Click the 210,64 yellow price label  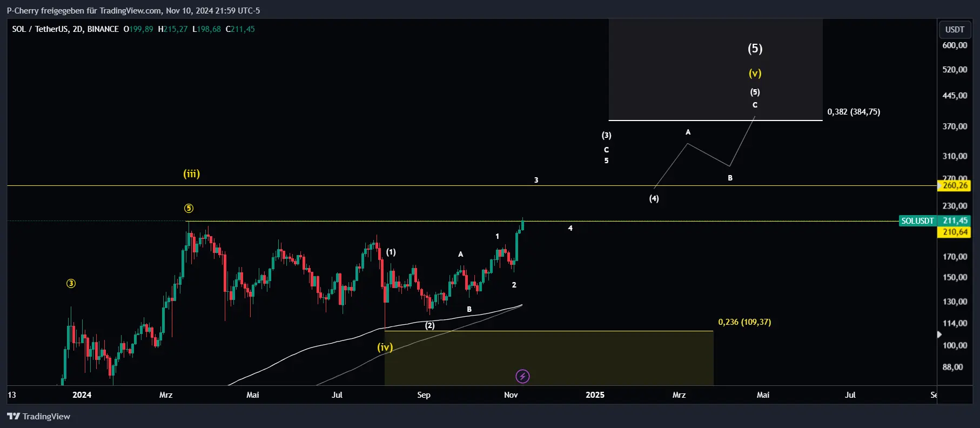[x=955, y=232]
